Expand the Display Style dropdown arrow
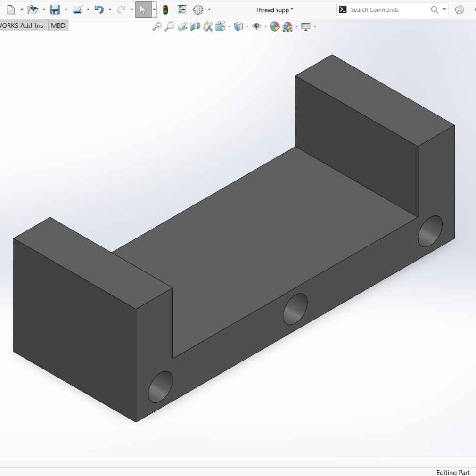476x476 pixels. click(x=248, y=27)
